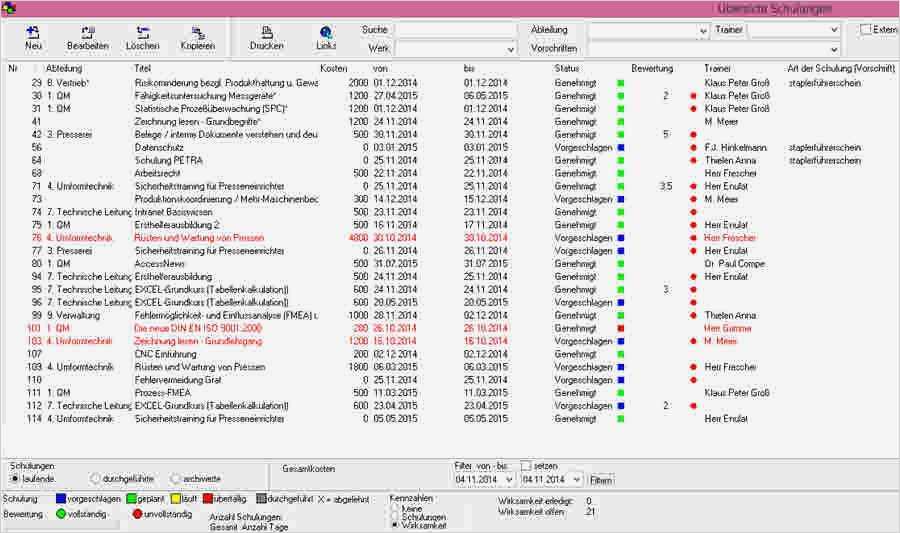Tick the 'setzen' filter checkbox
900x533 pixels.
[x=526, y=466]
